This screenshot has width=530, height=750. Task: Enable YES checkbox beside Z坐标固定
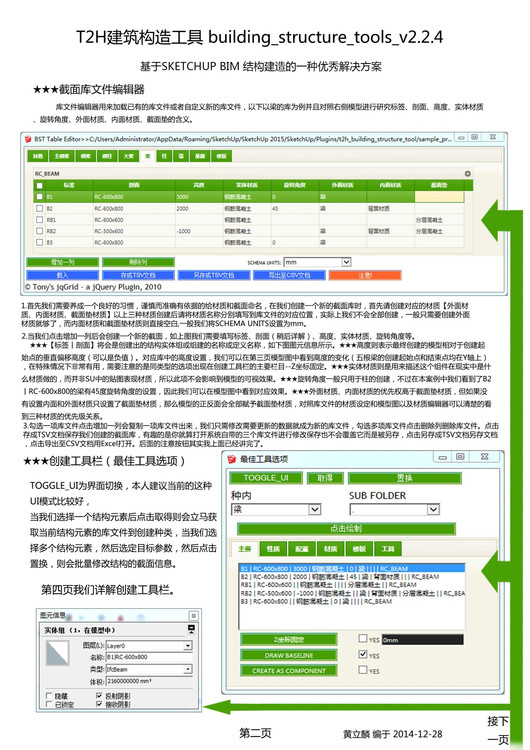(x=363, y=639)
